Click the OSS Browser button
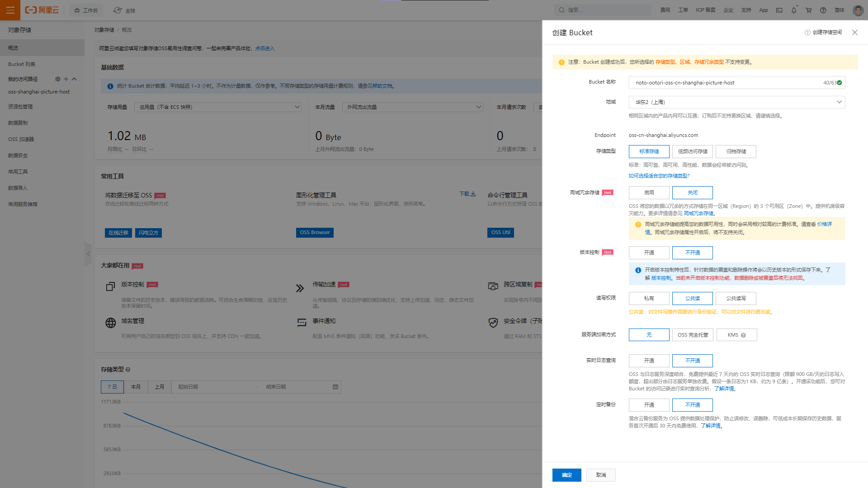The width and height of the screenshot is (868, 488). tap(315, 233)
